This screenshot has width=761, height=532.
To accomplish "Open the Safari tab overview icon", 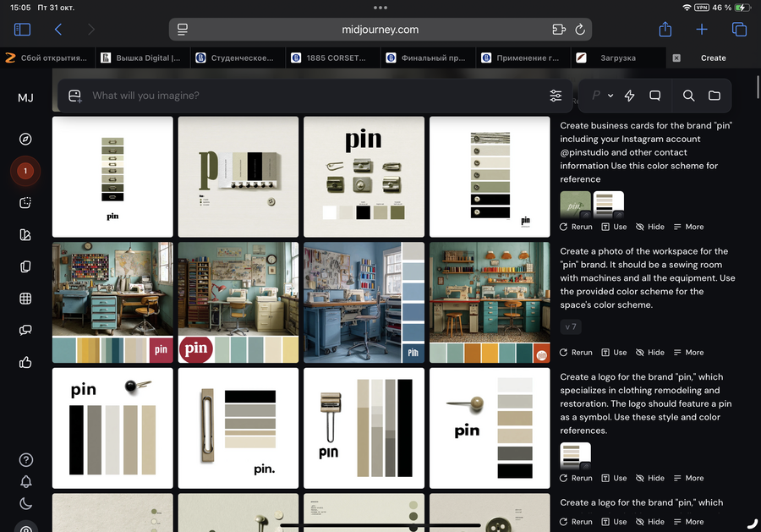I will click(x=739, y=30).
